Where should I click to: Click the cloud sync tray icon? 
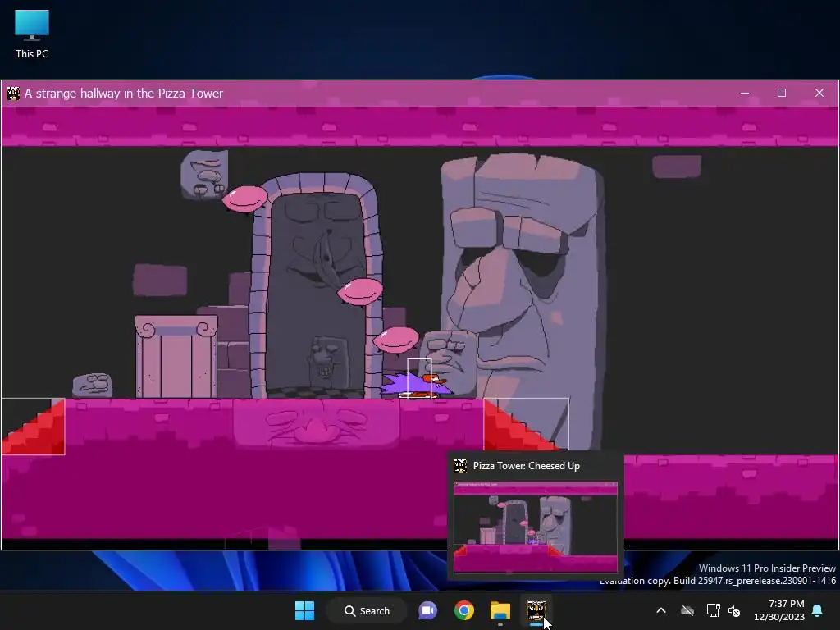point(687,610)
